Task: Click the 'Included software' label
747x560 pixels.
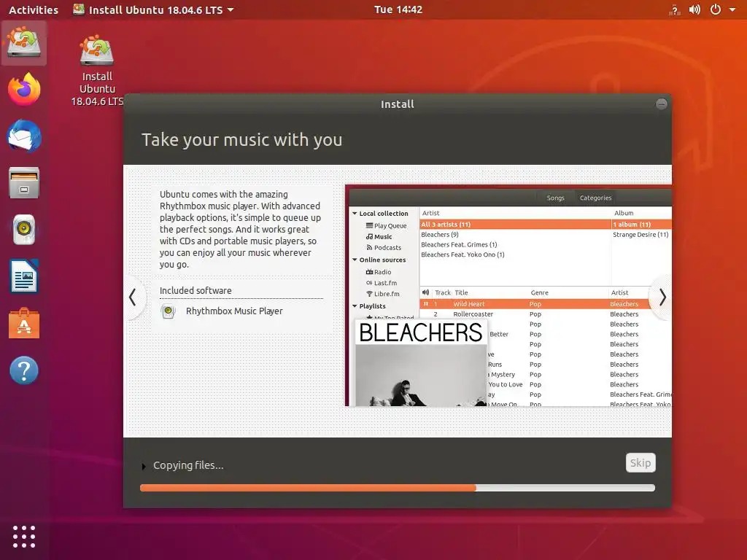Action: pos(196,290)
